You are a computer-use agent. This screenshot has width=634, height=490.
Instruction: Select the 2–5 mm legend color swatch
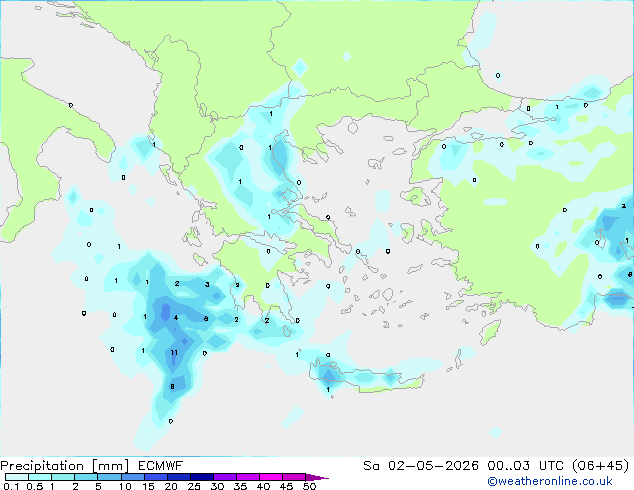coord(86,477)
